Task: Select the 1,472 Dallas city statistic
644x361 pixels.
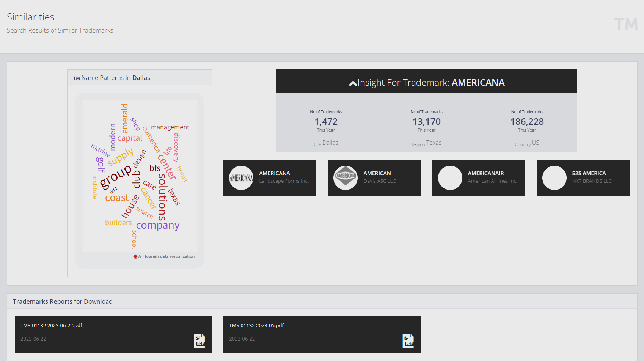Action: (x=326, y=122)
